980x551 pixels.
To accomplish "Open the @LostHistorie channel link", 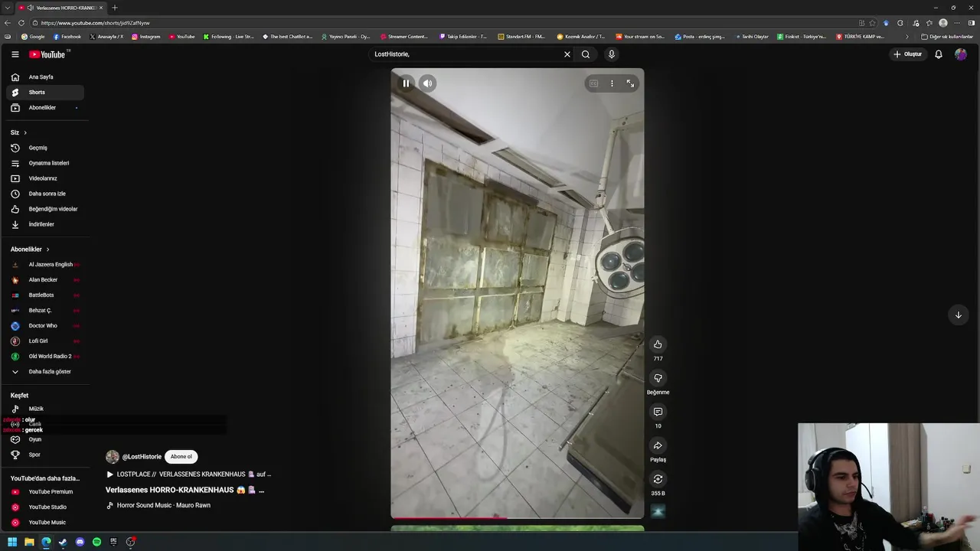I will coord(142,457).
